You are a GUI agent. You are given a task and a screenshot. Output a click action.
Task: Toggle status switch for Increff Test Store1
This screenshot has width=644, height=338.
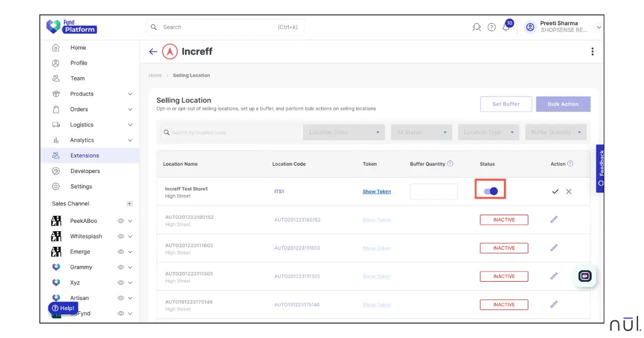click(491, 192)
